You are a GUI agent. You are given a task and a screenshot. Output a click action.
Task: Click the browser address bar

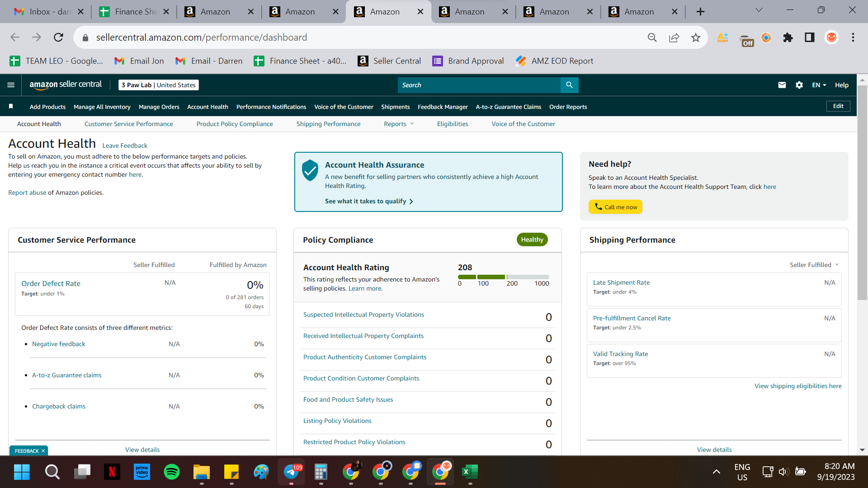(362, 38)
